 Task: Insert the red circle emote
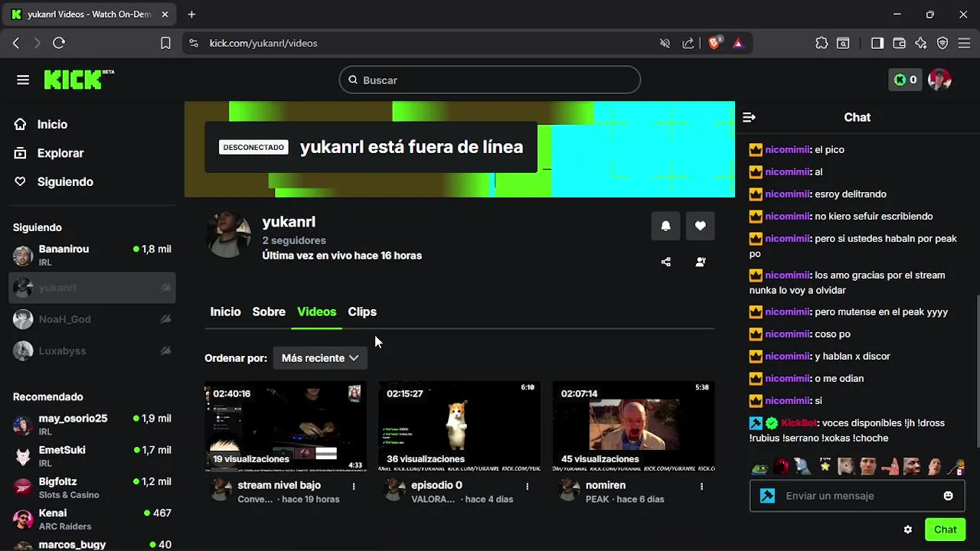[x=781, y=466]
